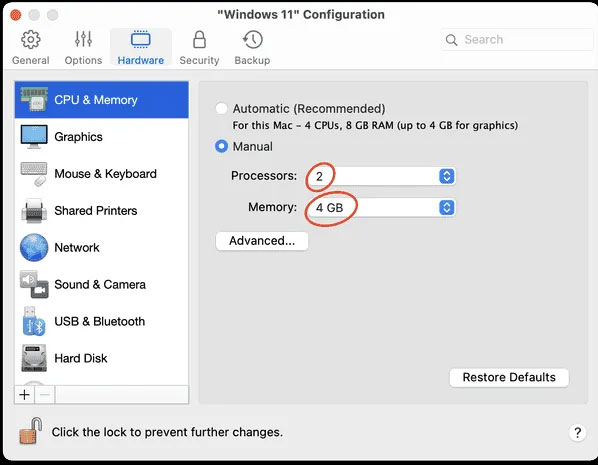Image resolution: width=598 pixels, height=465 pixels.
Task: Click the Advanced... button
Action: point(262,241)
